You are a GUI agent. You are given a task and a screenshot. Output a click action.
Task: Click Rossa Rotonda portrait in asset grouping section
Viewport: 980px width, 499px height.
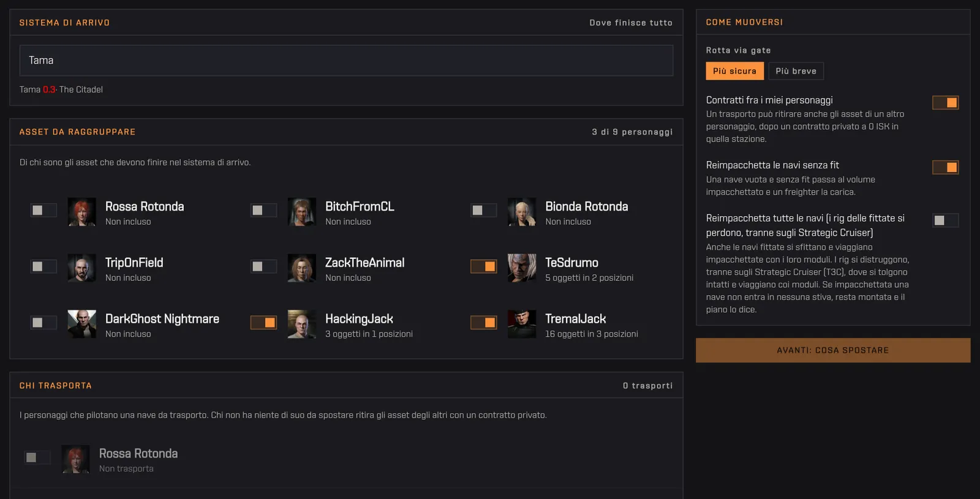pyautogui.click(x=81, y=212)
